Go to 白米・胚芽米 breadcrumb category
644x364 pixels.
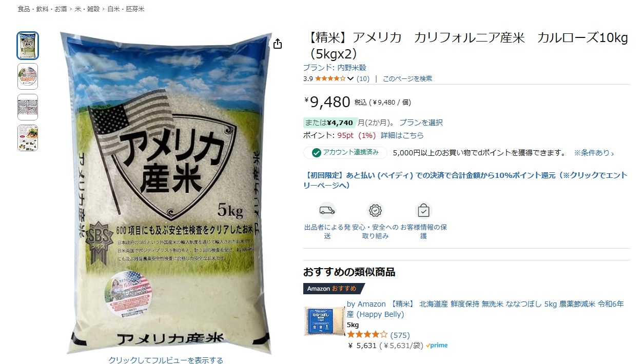pos(126,9)
